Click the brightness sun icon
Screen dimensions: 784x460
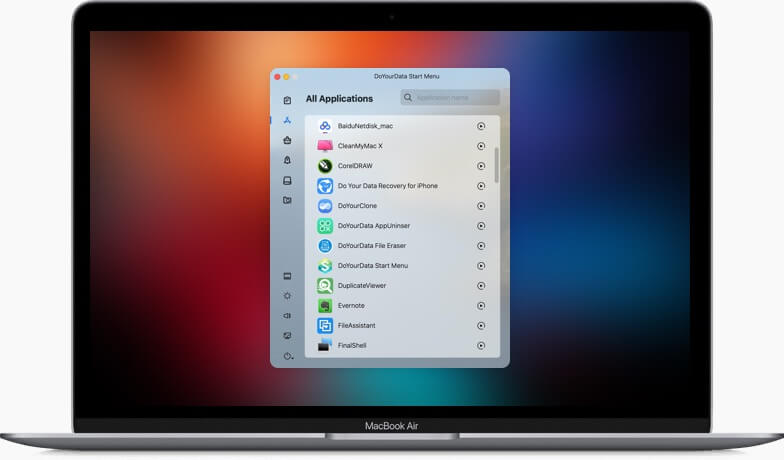tap(287, 296)
